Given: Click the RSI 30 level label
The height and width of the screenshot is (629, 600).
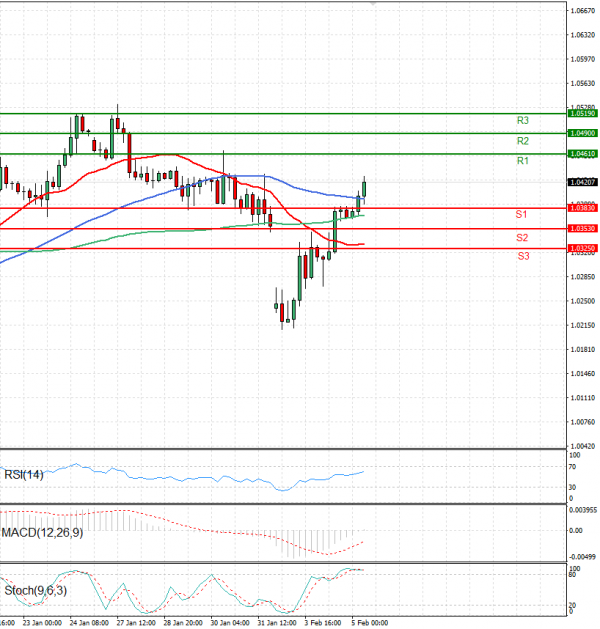Looking at the screenshot, I should tap(572, 487).
